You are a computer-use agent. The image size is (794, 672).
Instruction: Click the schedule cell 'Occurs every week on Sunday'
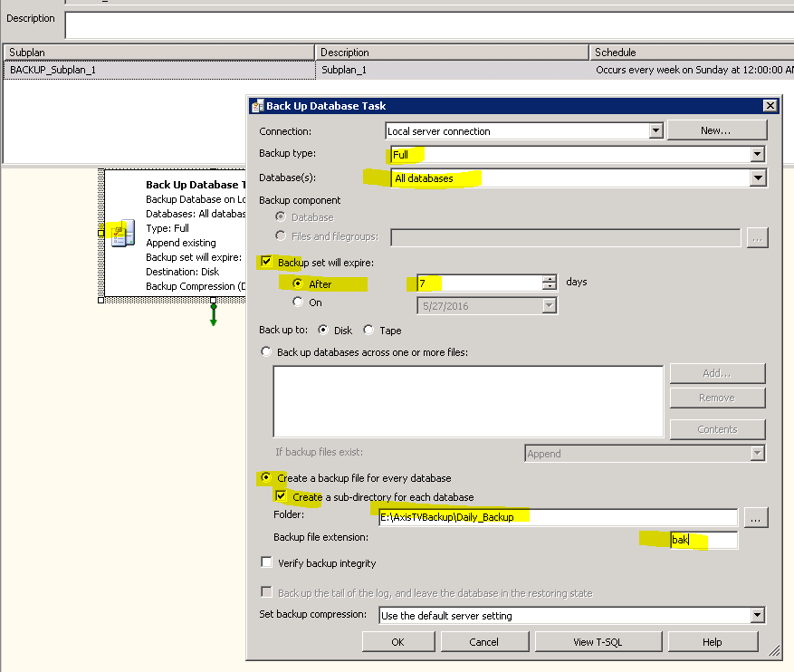[x=692, y=70]
